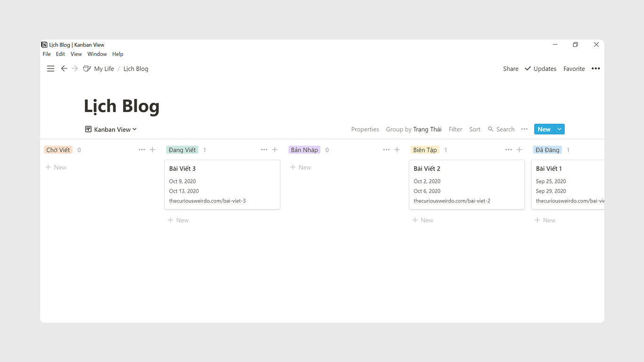
Task: Open the Bài Viết 3 card
Action: 222,184
